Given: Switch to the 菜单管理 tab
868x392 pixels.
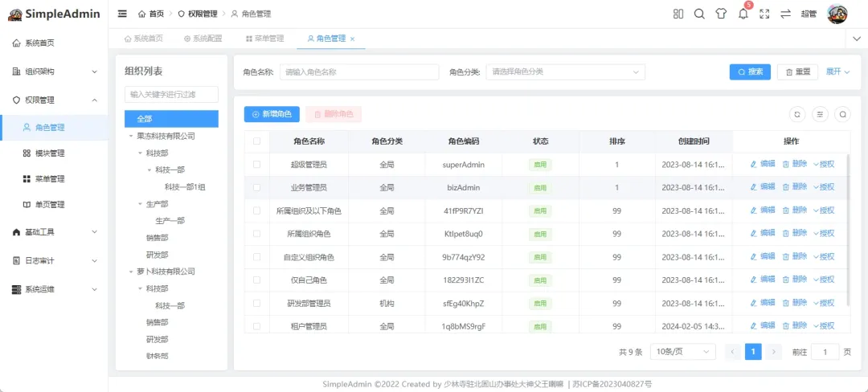Looking at the screenshot, I should click(x=264, y=39).
